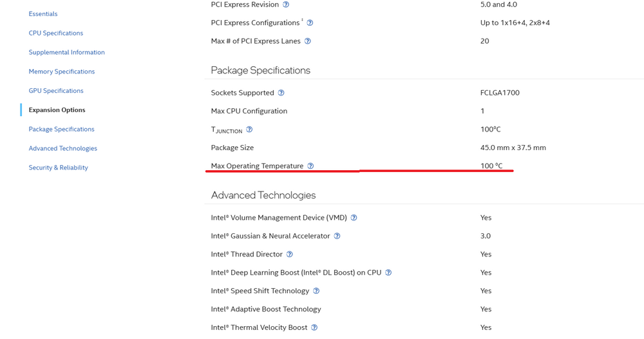Viewport: 644px width, 339px height.
Task: Show TJUNCTION help tooltip icon
Action: pos(249,130)
